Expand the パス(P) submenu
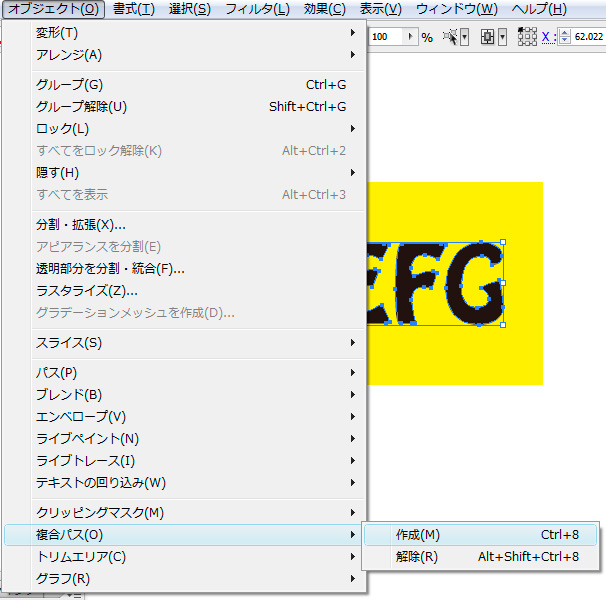This screenshot has height=600, width=606. click(56, 373)
